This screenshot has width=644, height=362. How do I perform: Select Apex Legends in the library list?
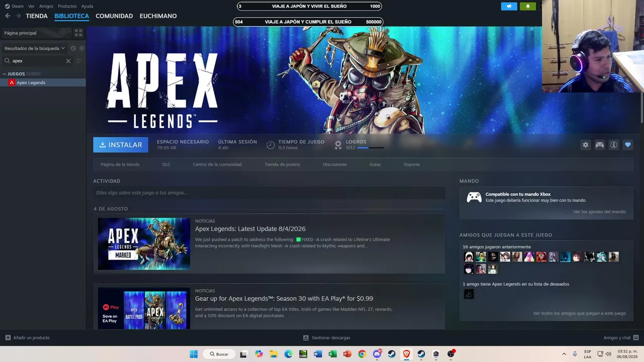43,82
